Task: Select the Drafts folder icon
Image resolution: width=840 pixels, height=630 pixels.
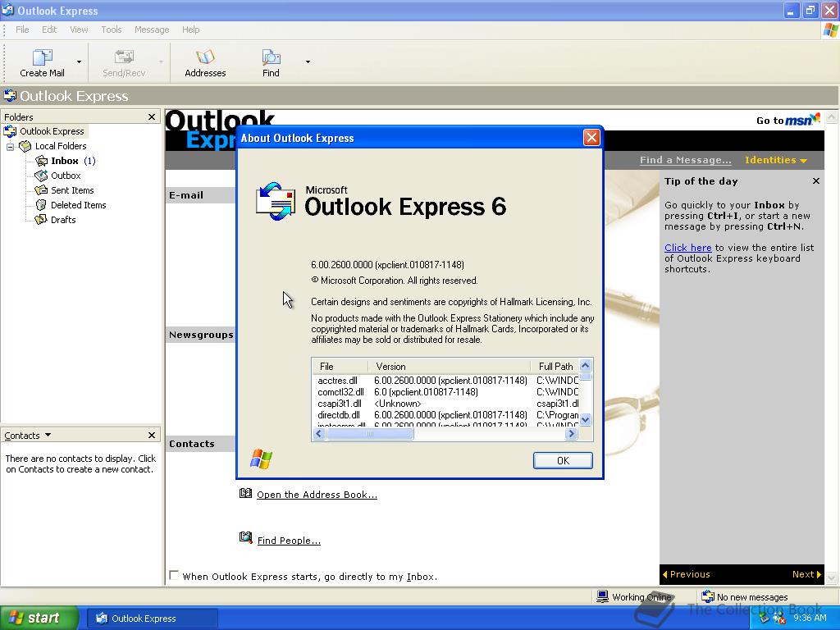Action: (x=41, y=220)
